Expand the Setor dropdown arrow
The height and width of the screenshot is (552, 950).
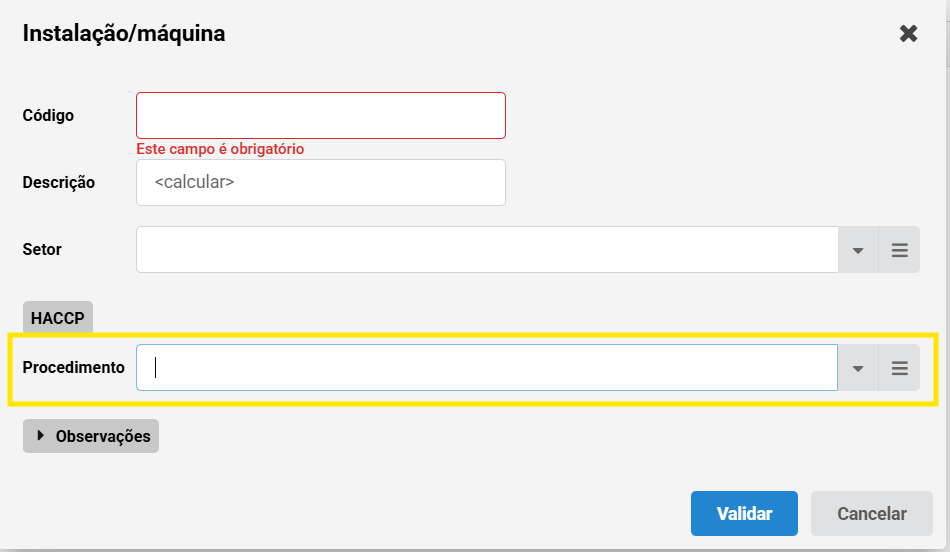pos(858,250)
